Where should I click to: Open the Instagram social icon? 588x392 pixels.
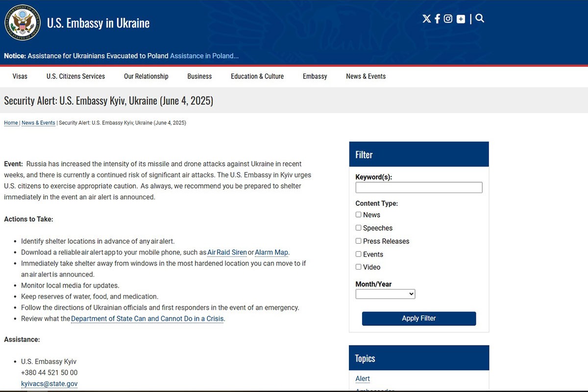click(448, 19)
